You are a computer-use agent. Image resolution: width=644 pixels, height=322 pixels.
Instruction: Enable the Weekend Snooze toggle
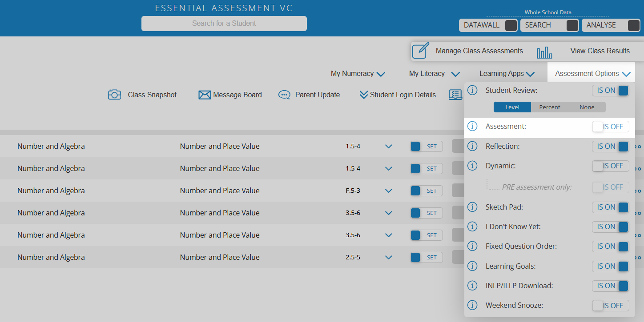[x=611, y=305]
